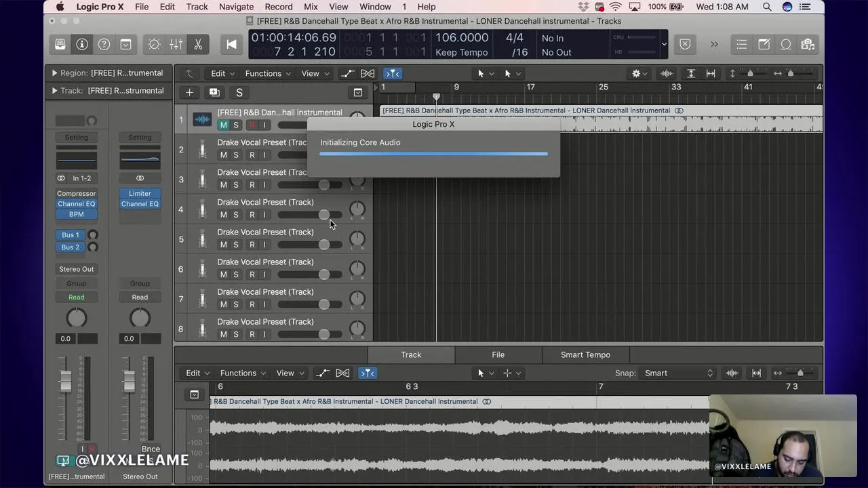This screenshot has height=488, width=868.
Task: Solo track 5 Drake Vocal Preset
Action: [236, 245]
